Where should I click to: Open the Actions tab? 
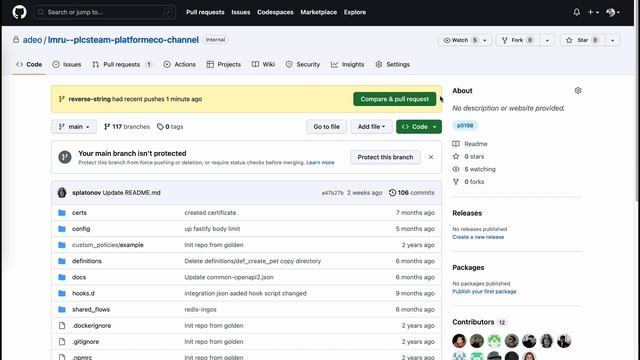pyautogui.click(x=180, y=64)
